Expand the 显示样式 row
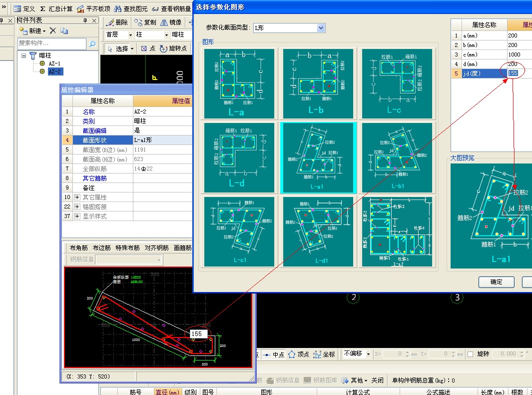532x395 pixels. pos(77,216)
